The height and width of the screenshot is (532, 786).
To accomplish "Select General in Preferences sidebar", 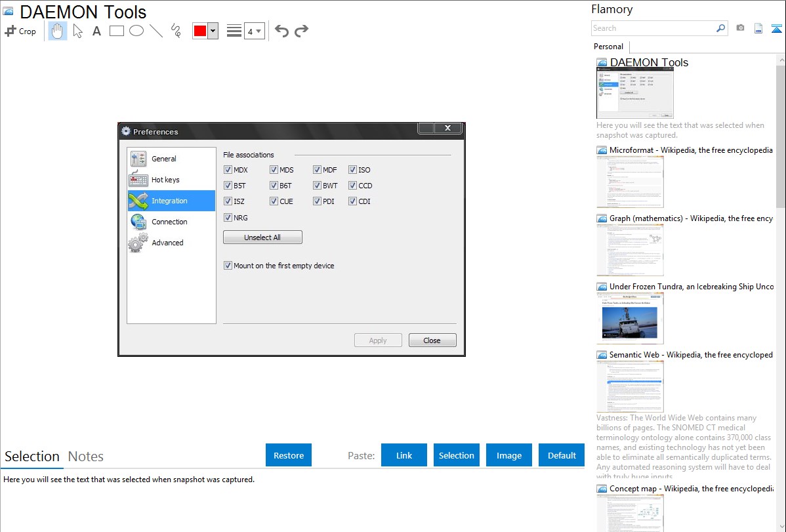I will point(171,159).
